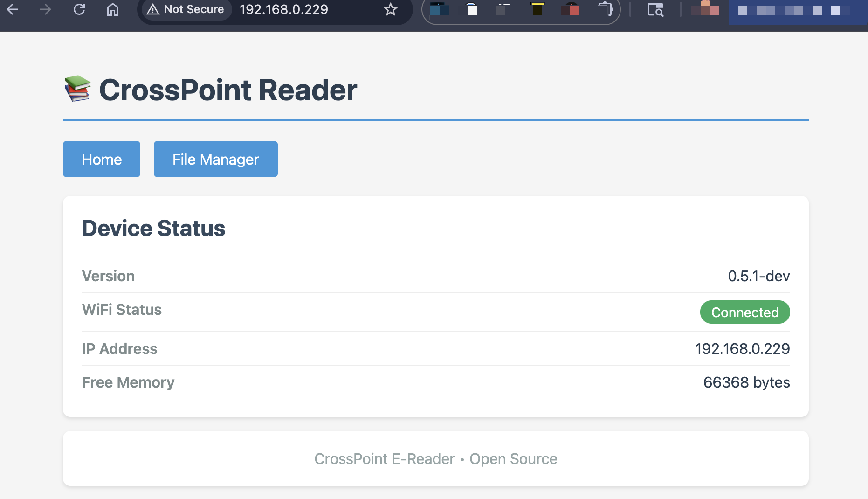Image resolution: width=868 pixels, height=499 pixels.
Task: Click the blurred profile avatar in toolbar
Action: tap(705, 9)
